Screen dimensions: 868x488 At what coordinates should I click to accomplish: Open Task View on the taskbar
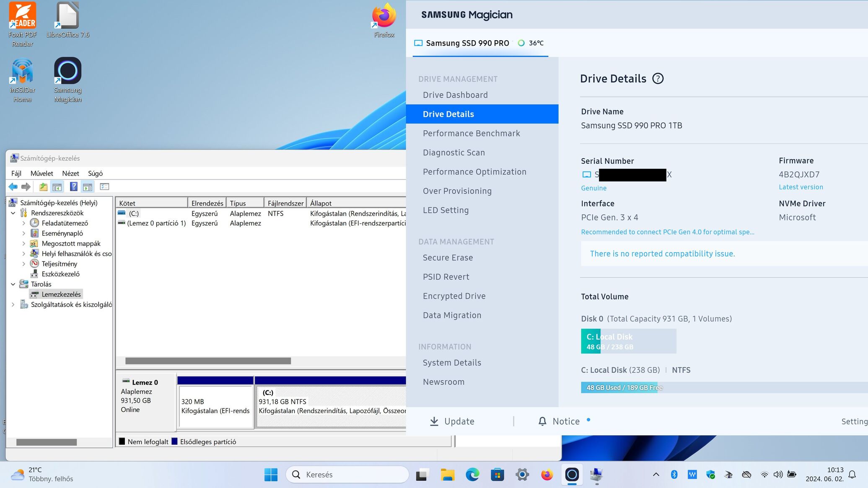point(422,475)
